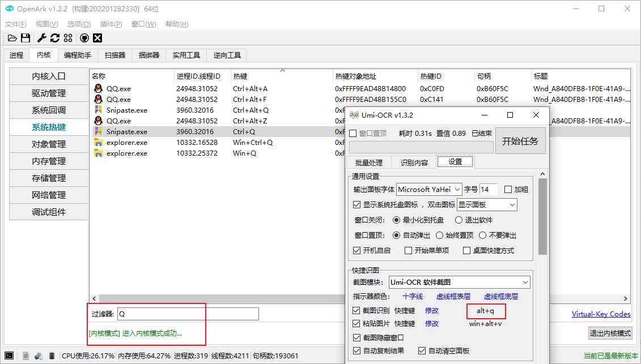Click 修改 next to 截图识别 快捷键
The height and width of the screenshot is (364, 641).
[x=432, y=310]
